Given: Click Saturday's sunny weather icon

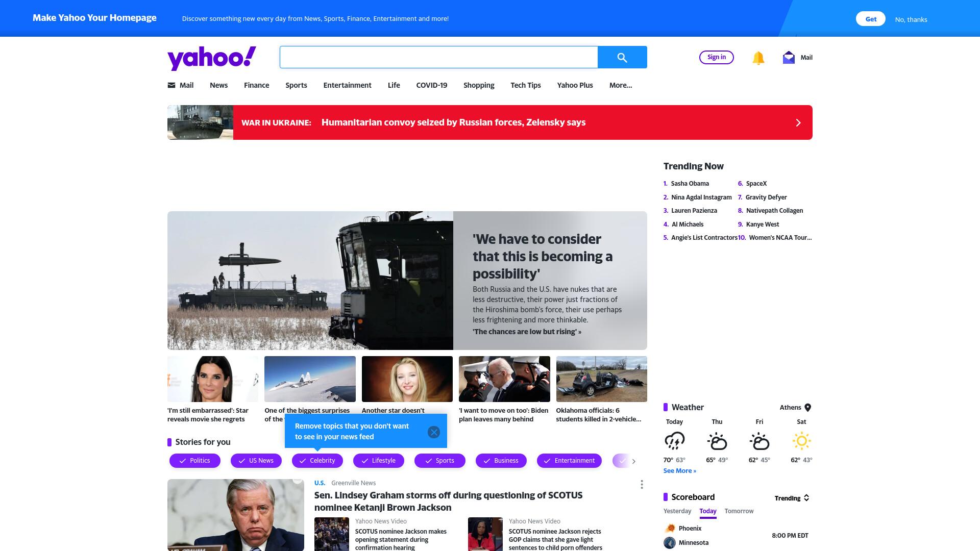Looking at the screenshot, I should tap(801, 441).
